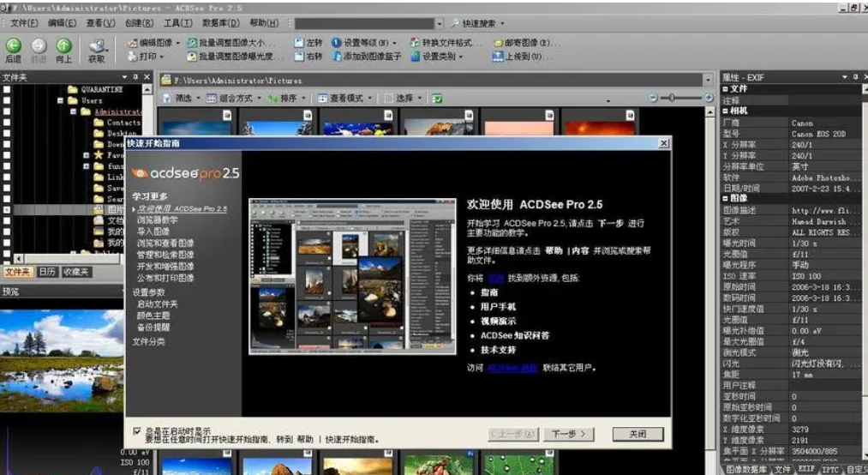The height and width of the screenshot is (475, 868).
Task: Open the 工具(T) menu
Action: [x=177, y=23]
